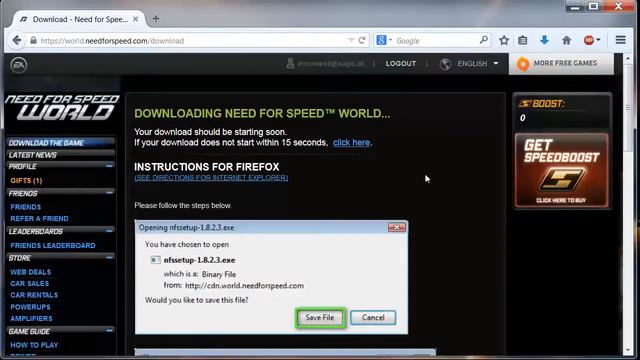Collapse the STORE sidebar section
The height and width of the screenshot is (360, 640).
109,258
